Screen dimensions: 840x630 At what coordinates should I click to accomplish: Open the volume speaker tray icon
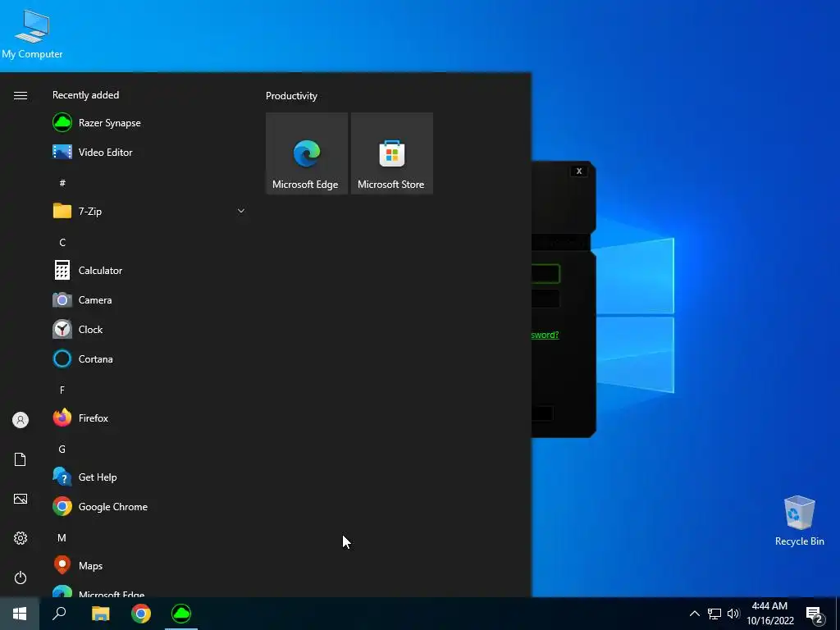pyautogui.click(x=733, y=614)
